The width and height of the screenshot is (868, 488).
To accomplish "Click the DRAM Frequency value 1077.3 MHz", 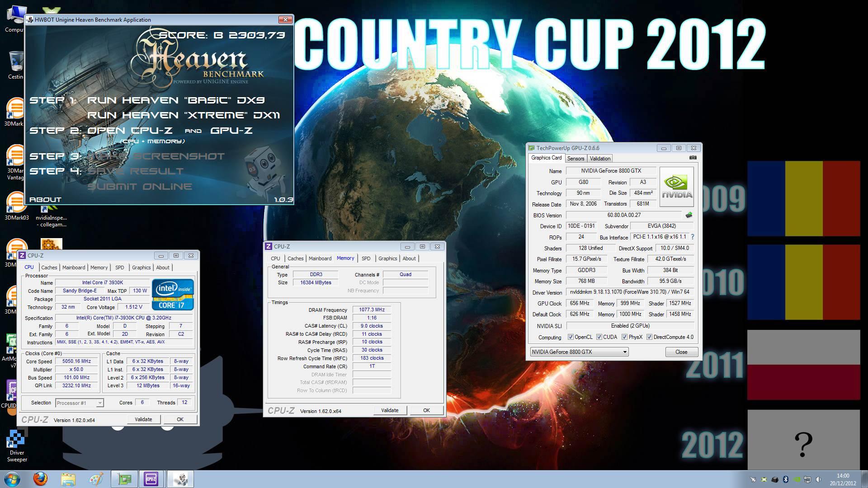I will click(x=372, y=310).
